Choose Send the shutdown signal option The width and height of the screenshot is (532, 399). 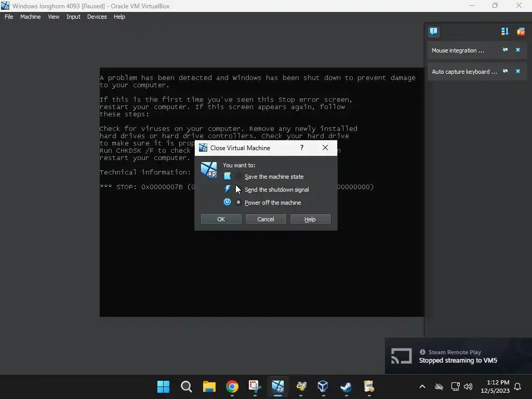pyautogui.click(x=276, y=190)
